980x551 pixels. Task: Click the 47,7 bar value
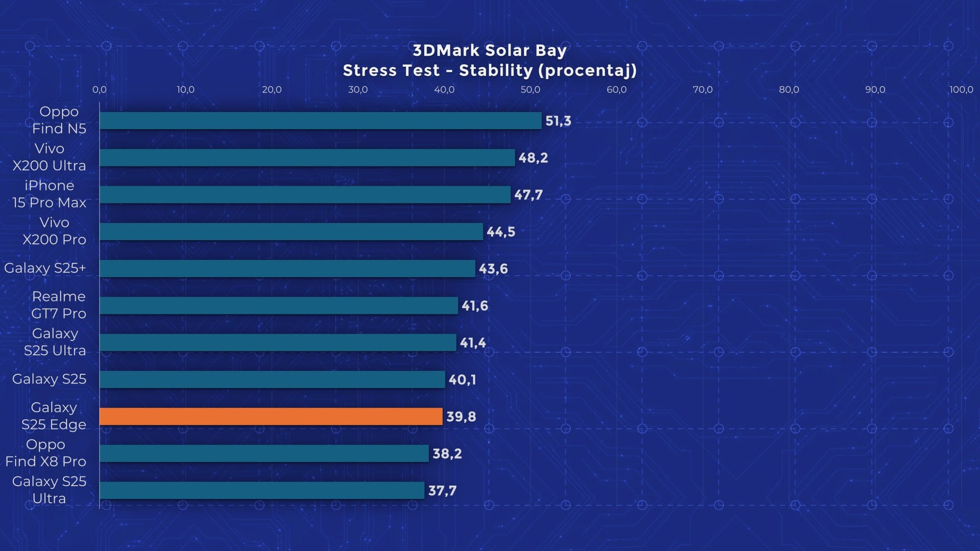(528, 195)
